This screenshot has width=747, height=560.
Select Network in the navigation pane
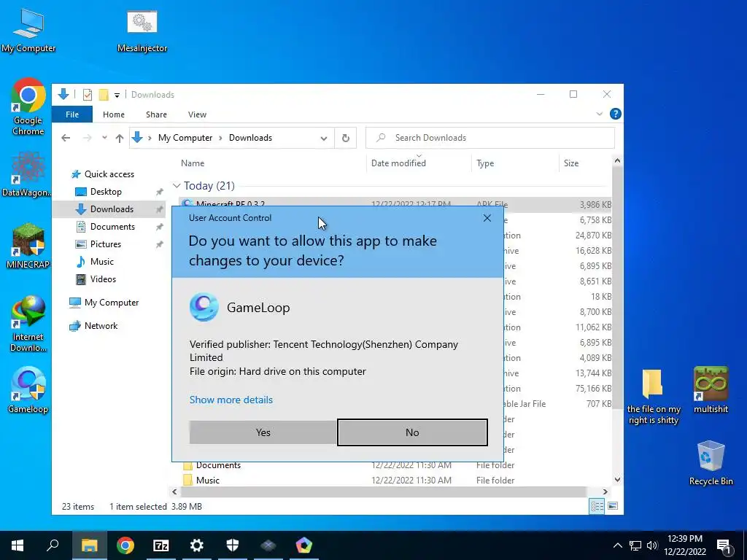[x=101, y=326]
